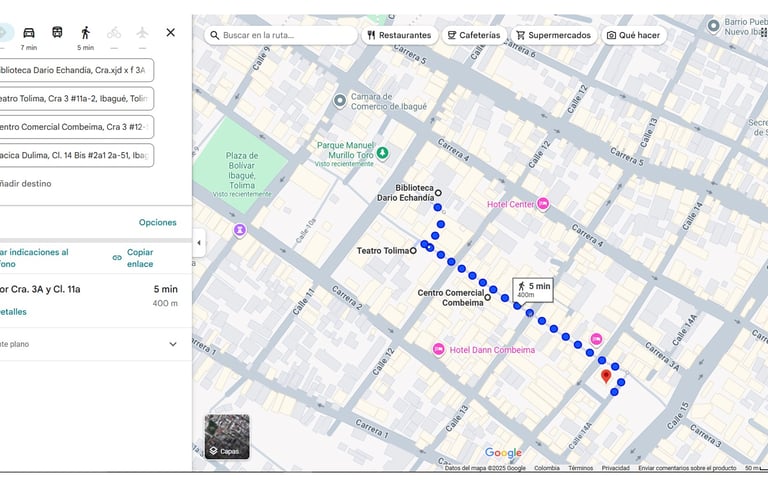Click the Centro Comercial Combeima waypoint circle
Image resolution: width=768 pixels, height=487 pixels.
[x=488, y=297]
